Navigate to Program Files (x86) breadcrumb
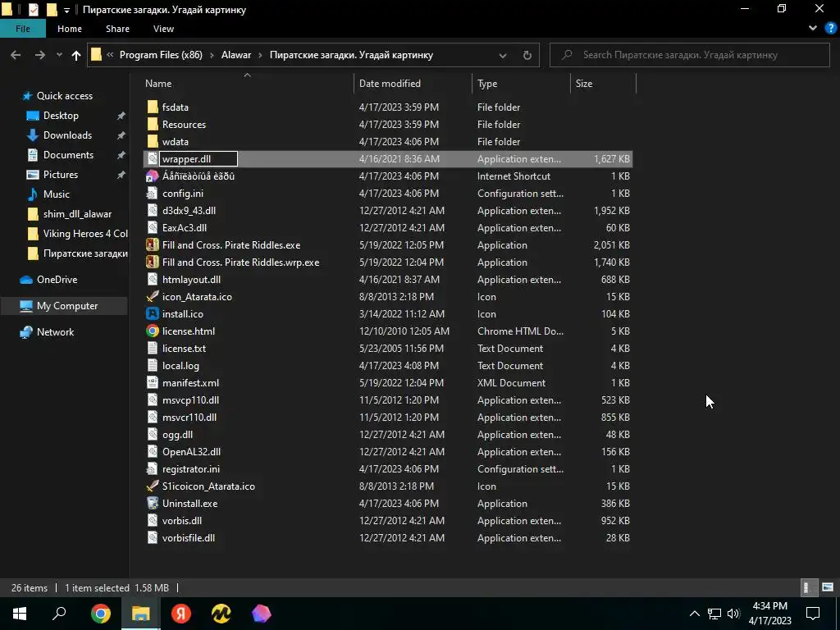The height and width of the screenshot is (630, 840). click(x=161, y=55)
